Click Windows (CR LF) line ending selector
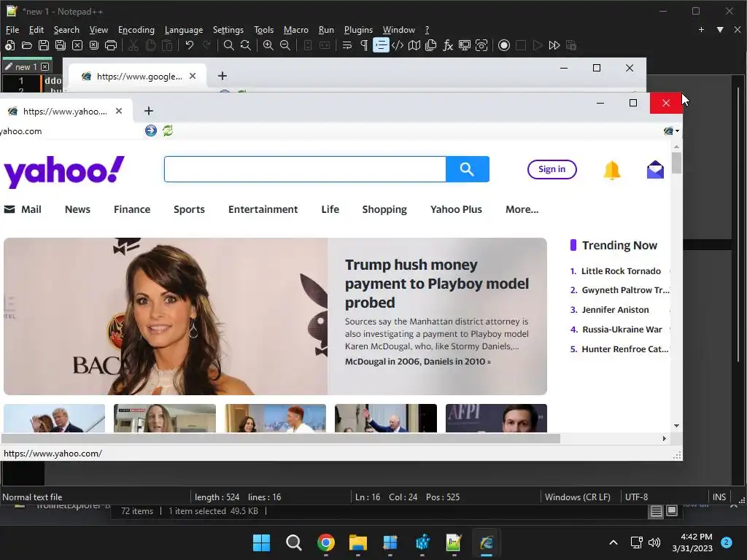747x560 pixels. 578,497
